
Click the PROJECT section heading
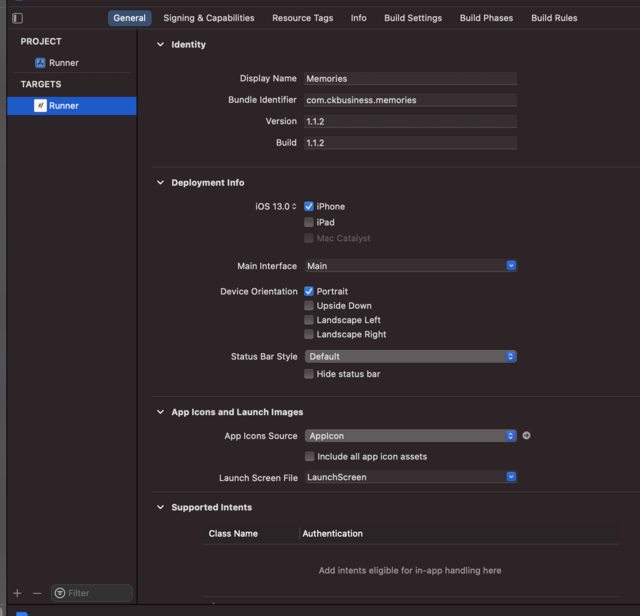click(x=41, y=42)
